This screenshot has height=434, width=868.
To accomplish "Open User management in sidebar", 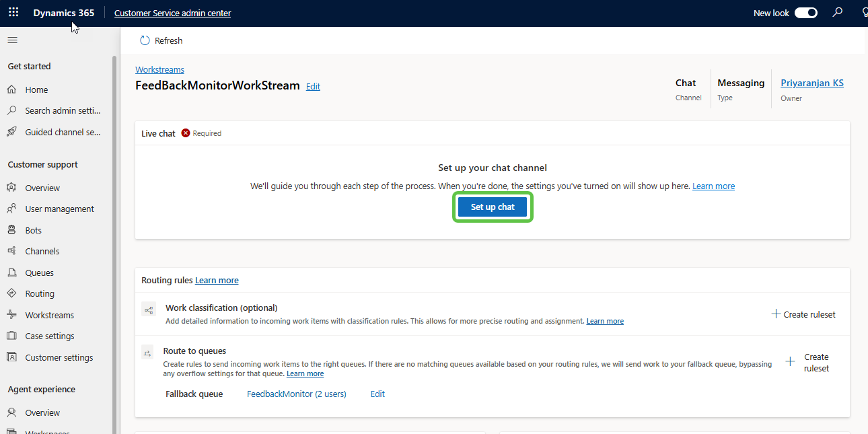I will point(59,209).
